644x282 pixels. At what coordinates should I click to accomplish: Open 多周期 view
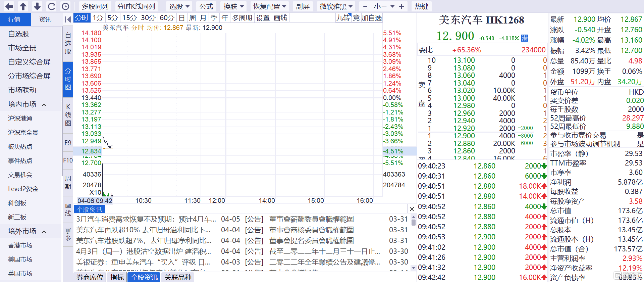(x=242, y=18)
